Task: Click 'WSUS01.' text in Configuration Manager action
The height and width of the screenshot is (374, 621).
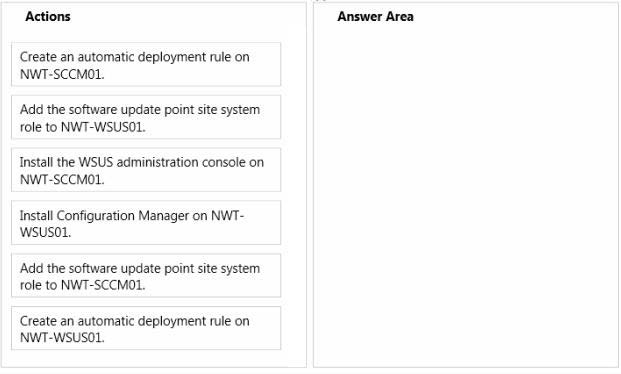Action: pyautogui.click(x=46, y=232)
